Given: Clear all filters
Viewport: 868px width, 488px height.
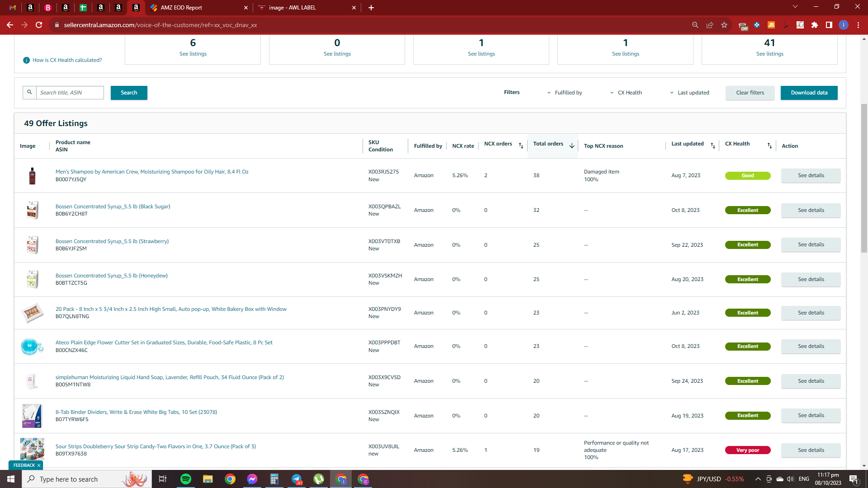Looking at the screenshot, I should pyautogui.click(x=750, y=93).
